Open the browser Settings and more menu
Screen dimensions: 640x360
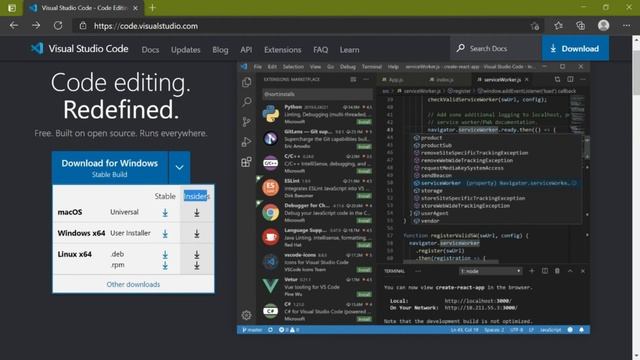(626, 26)
